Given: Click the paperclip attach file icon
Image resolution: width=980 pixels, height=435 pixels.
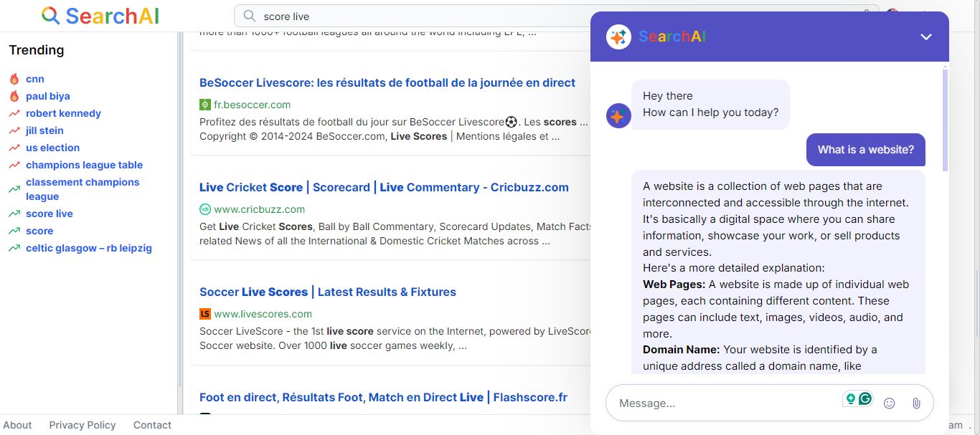Looking at the screenshot, I should click(916, 403).
